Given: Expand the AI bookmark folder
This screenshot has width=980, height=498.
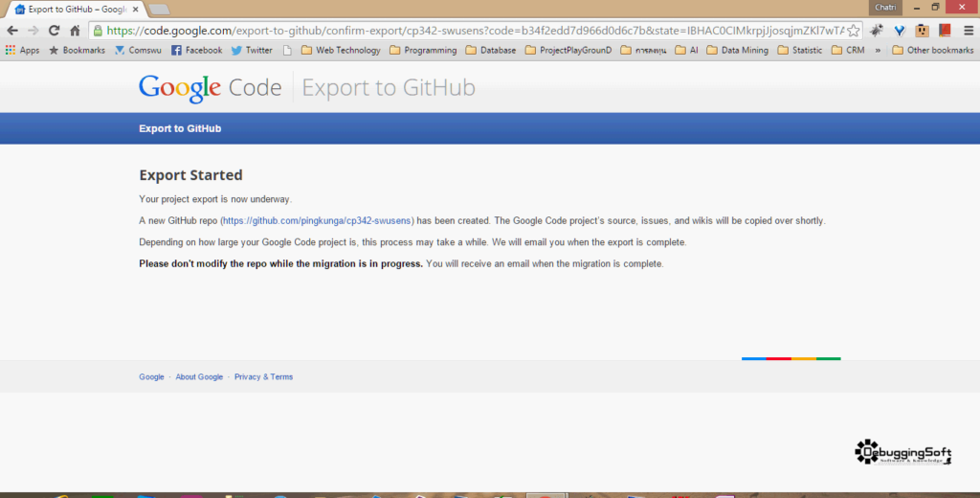Looking at the screenshot, I should point(687,50).
